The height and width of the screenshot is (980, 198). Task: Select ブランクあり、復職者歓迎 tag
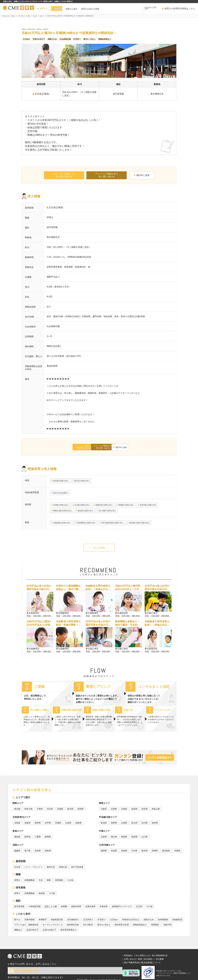coord(26,925)
